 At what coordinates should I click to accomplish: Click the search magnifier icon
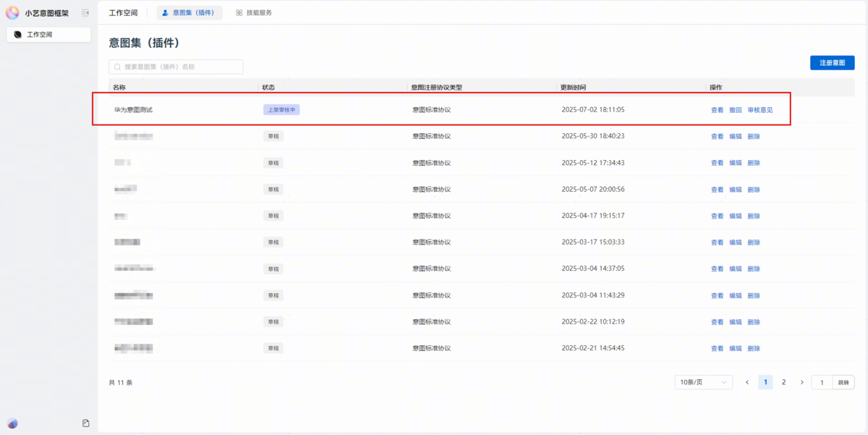[117, 67]
